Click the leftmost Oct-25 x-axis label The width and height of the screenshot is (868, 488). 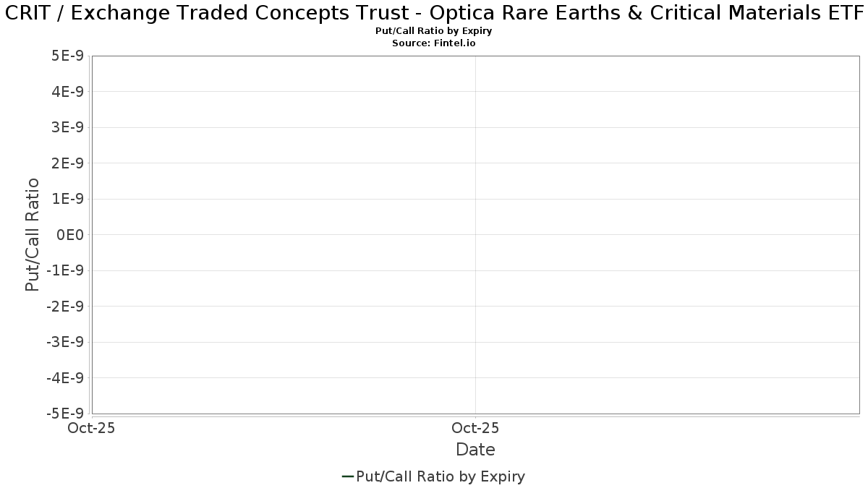(x=90, y=429)
